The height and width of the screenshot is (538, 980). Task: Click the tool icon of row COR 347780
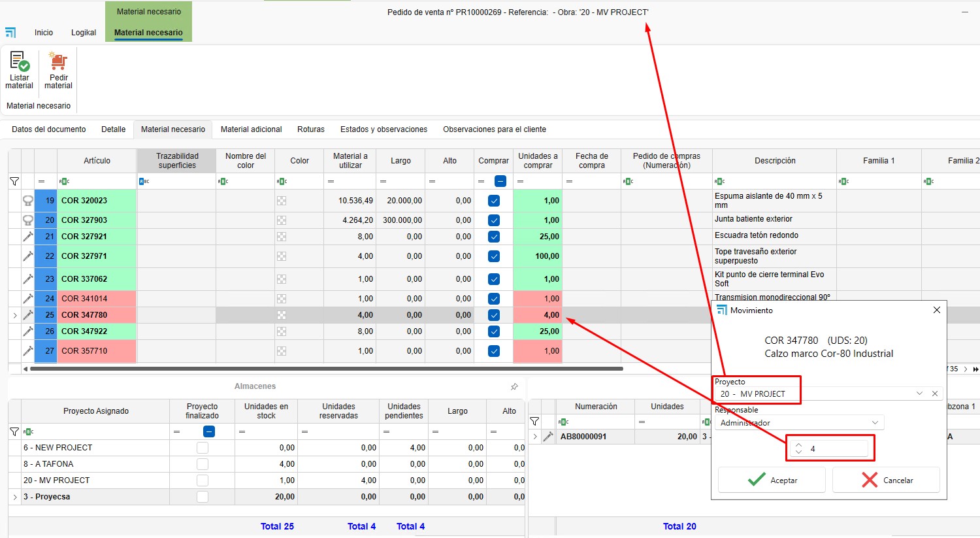click(x=28, y=315)
